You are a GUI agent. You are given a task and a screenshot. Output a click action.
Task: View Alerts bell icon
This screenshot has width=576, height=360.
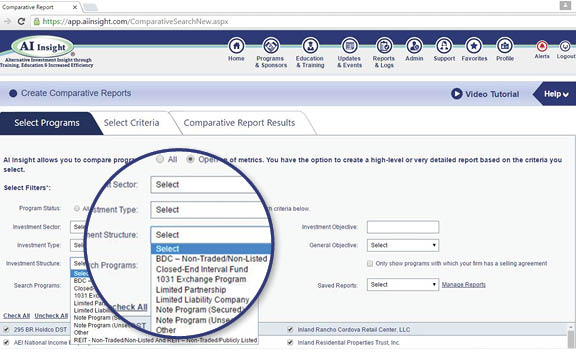coord(542,46)
